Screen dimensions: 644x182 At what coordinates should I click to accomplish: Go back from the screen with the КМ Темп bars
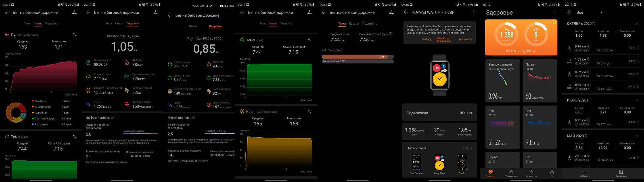coord(324,12)
